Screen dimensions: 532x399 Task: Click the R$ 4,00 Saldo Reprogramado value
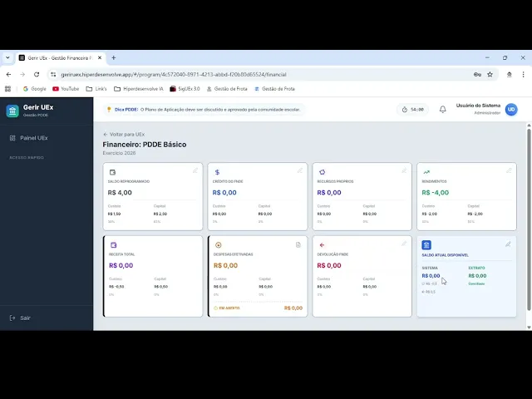tap(120, 192)
